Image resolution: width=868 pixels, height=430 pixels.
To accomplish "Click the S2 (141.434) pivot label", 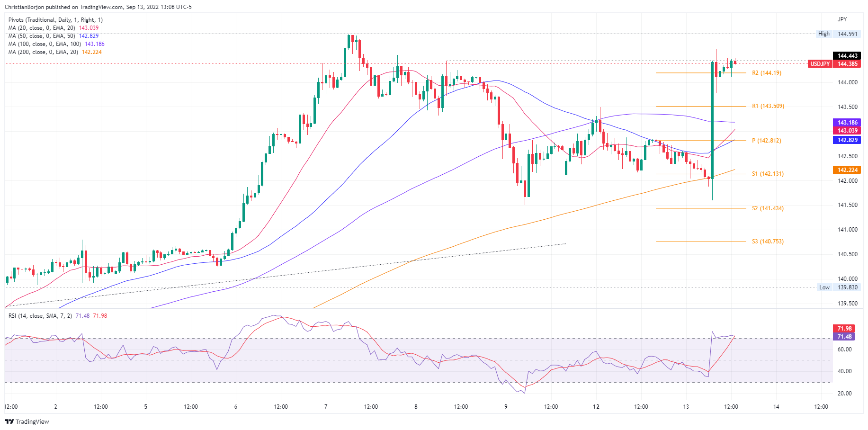I will (768, 208).
